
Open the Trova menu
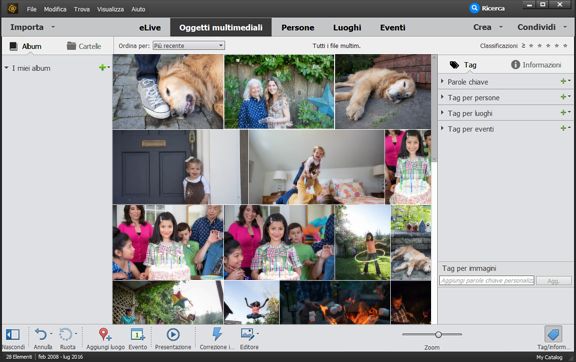coord(82,9)
